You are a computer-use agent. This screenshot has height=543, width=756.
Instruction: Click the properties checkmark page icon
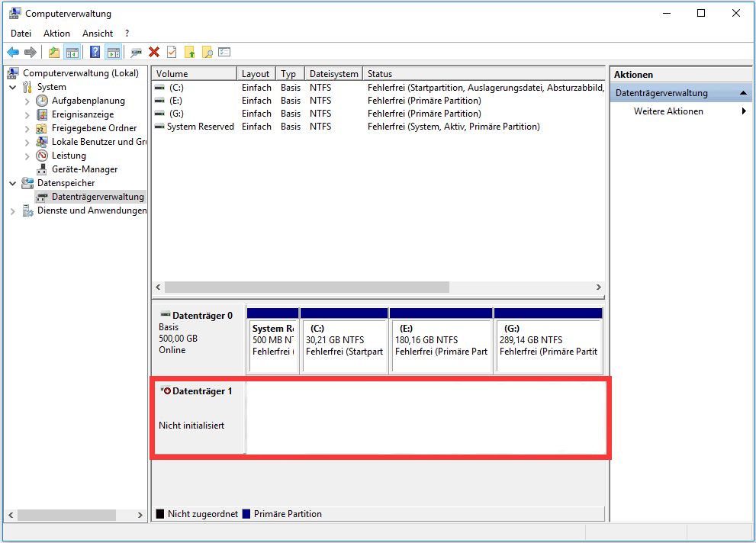point(172,52)
